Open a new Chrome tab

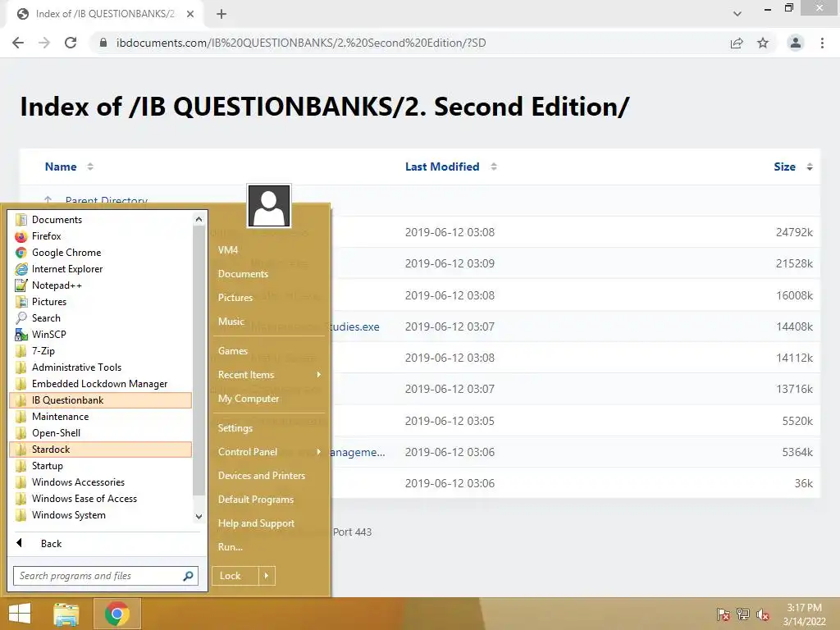(221, 14)
